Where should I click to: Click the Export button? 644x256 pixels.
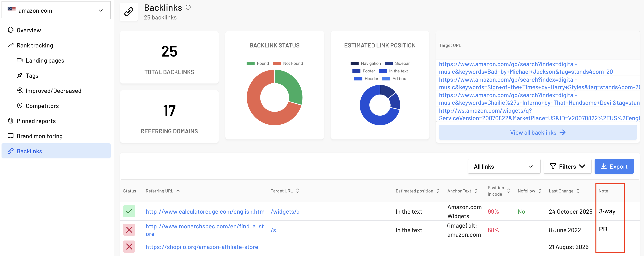click(614, 166)
